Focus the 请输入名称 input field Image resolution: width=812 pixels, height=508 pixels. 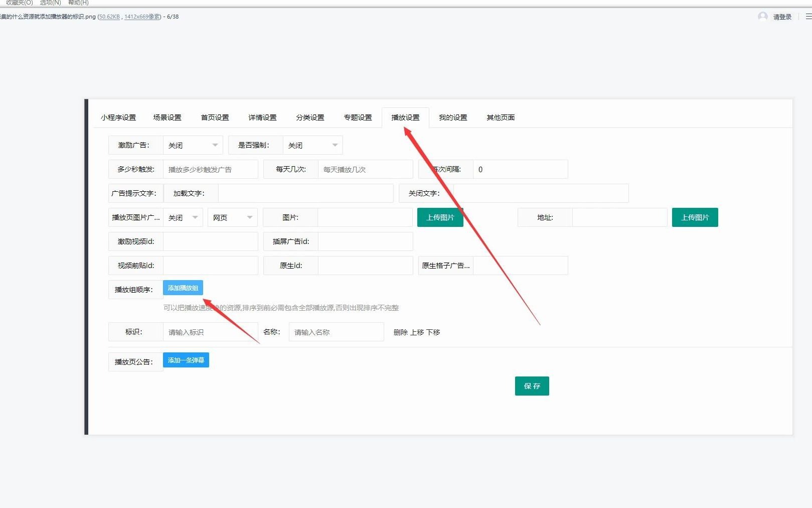click(x=337, y=332)
